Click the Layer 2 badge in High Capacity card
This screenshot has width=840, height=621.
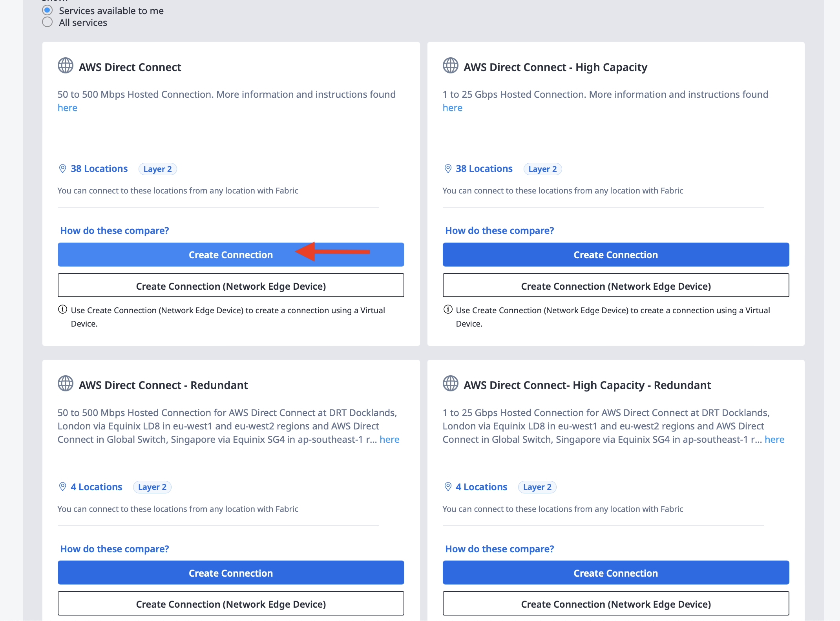543,169
